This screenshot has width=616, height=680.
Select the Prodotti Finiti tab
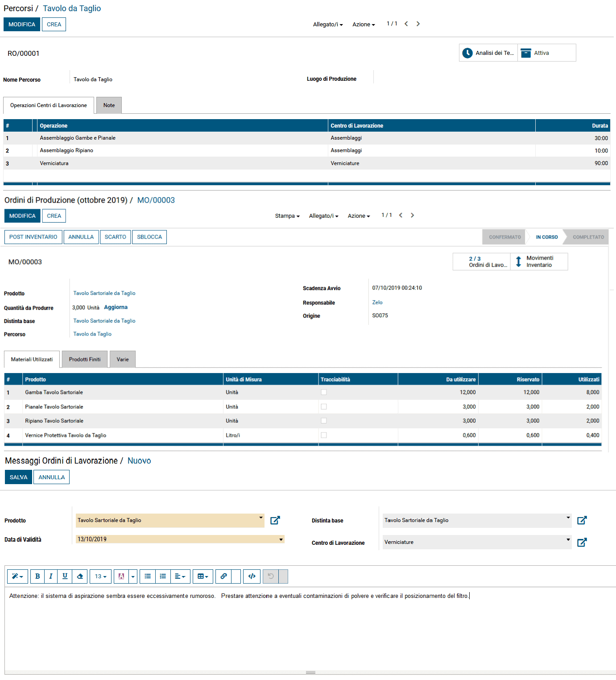(x=85, y=359)
